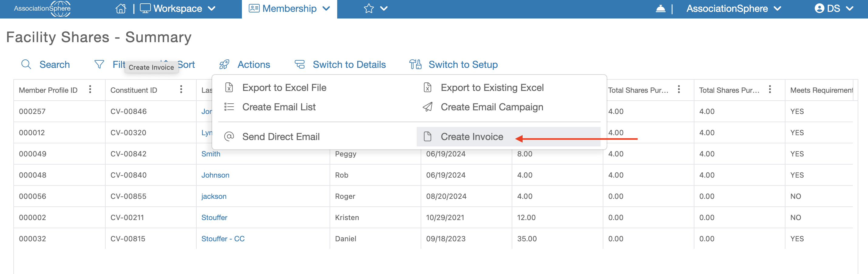Click the Create Email List menu label
The width and height of the screenshot is (868, 274).
[279, 107]
